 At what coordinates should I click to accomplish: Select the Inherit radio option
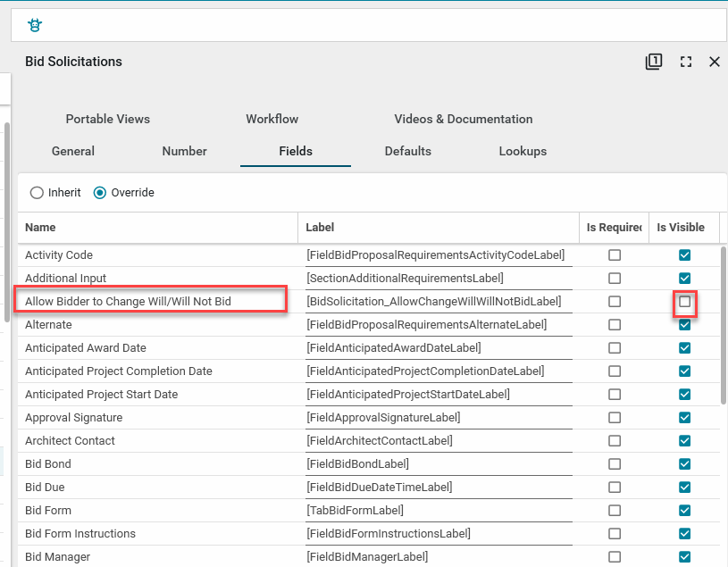coord(37,193)
